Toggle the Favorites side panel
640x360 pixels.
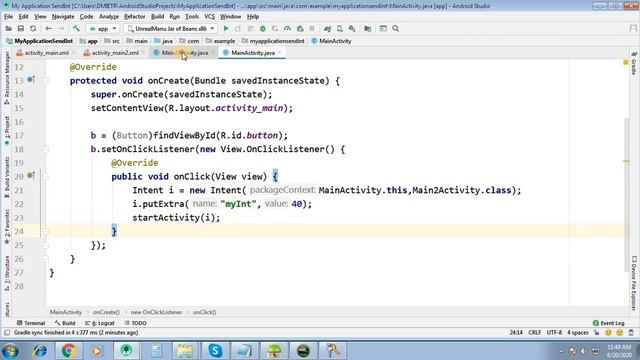pyautogui.click(x=7, y=227)
